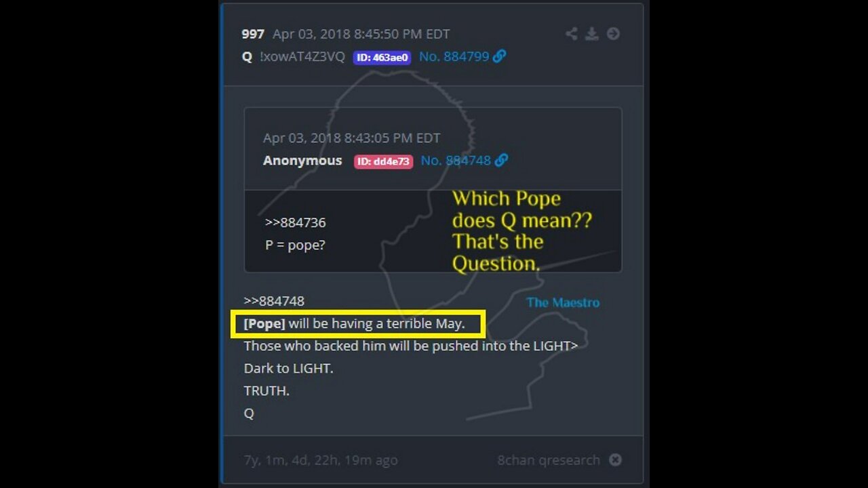Image resolution: width=868 pixels, height=488 pixels.
Task: Open the No. 884748 post link
Action: (x=456, y=161)
